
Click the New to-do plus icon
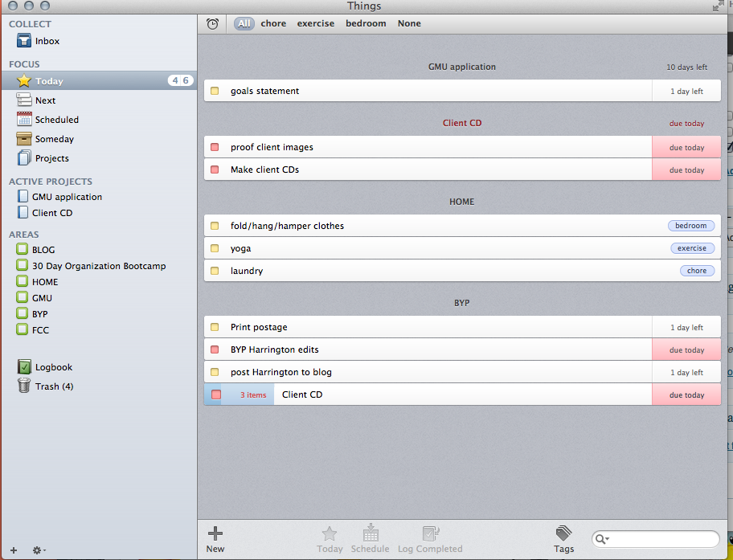(x=215, y=533)
